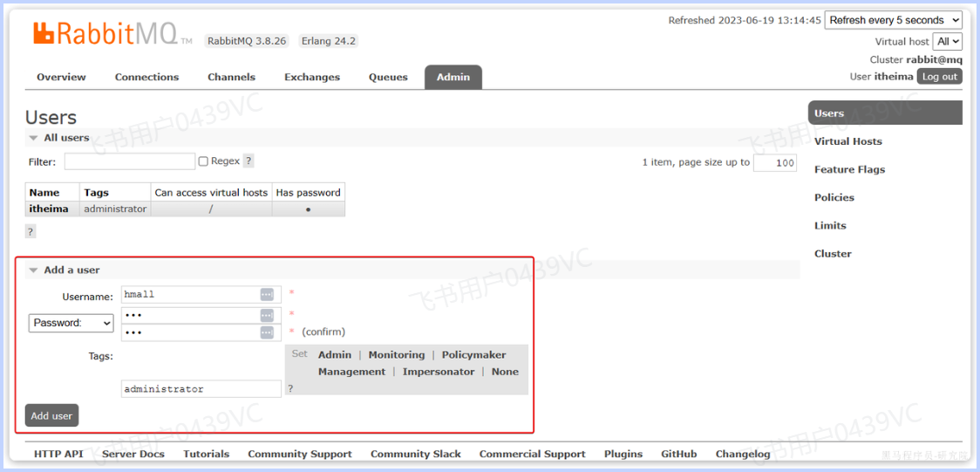Switch to the Connections tab

[x=146, y=77]
